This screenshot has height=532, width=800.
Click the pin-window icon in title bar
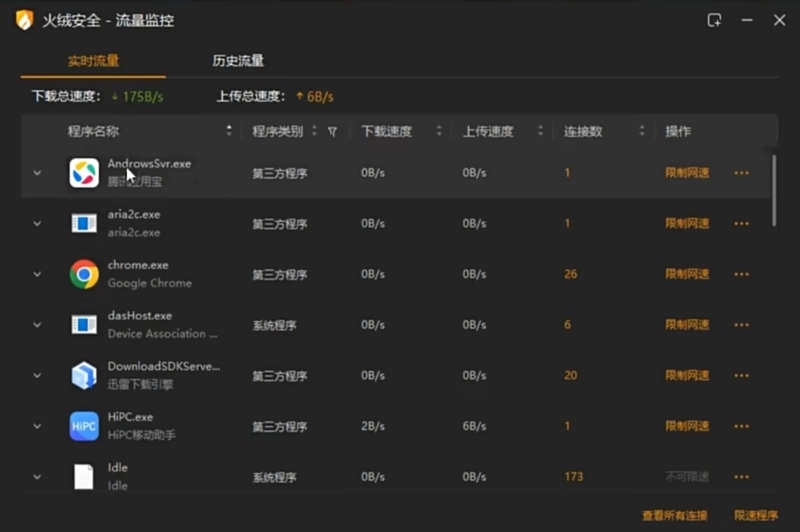714,20
